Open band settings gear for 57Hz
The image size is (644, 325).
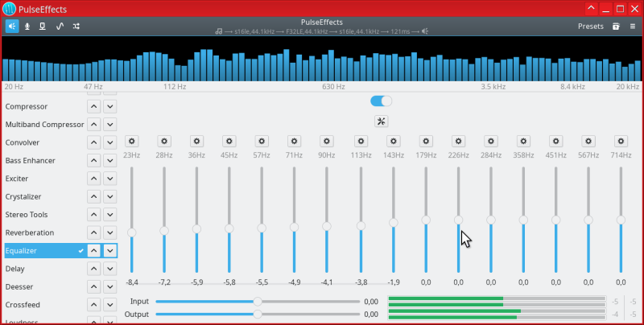click(262, 141)
